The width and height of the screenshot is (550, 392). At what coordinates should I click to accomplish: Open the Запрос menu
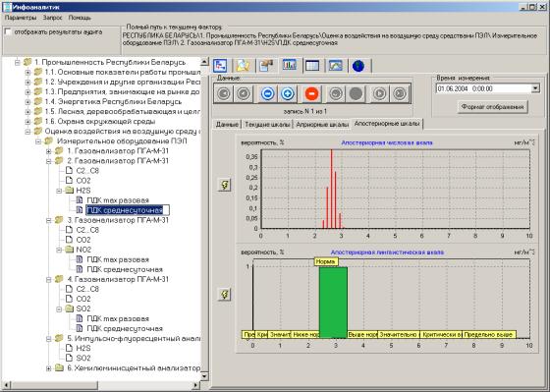[53, 18]
